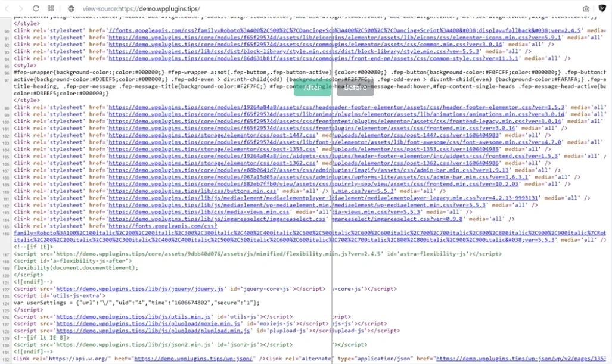The image size is (612, 364).
Task: Click the #fep-wrapper CSS rule line
Action: point(310,73)
